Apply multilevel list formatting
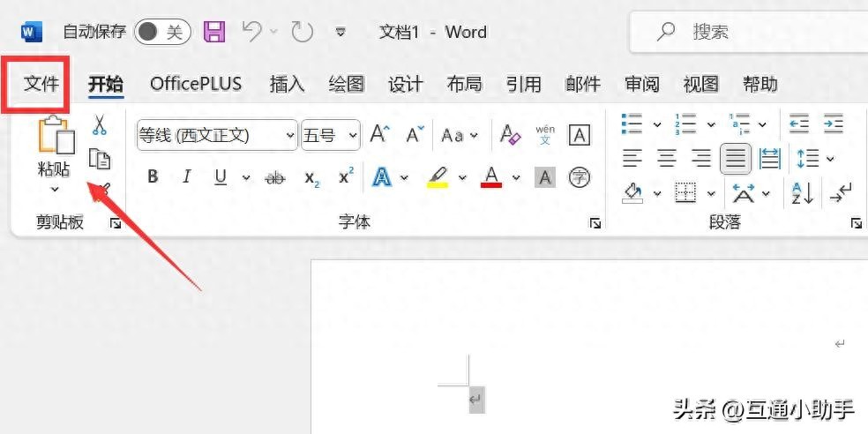 point(739,124)
